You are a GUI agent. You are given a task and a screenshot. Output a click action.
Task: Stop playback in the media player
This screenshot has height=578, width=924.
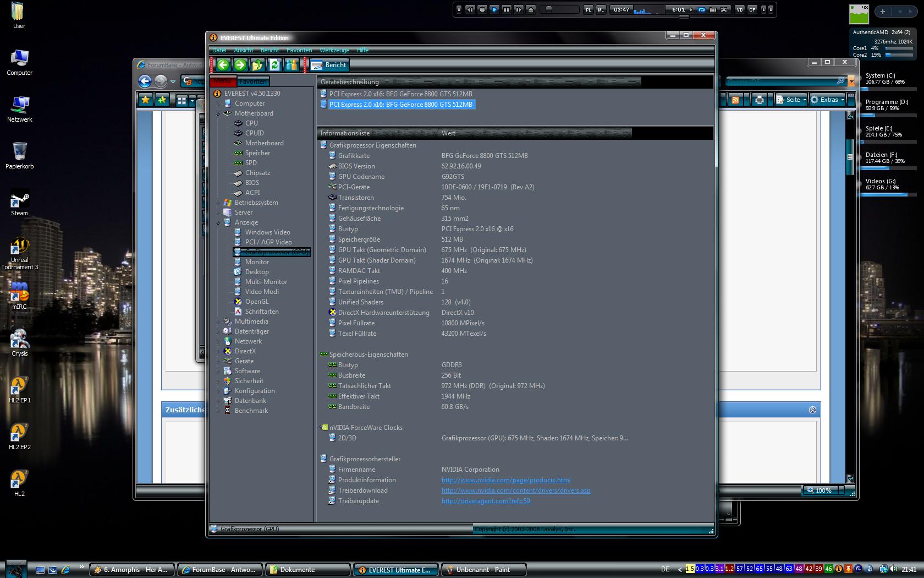tap(482, 9)
